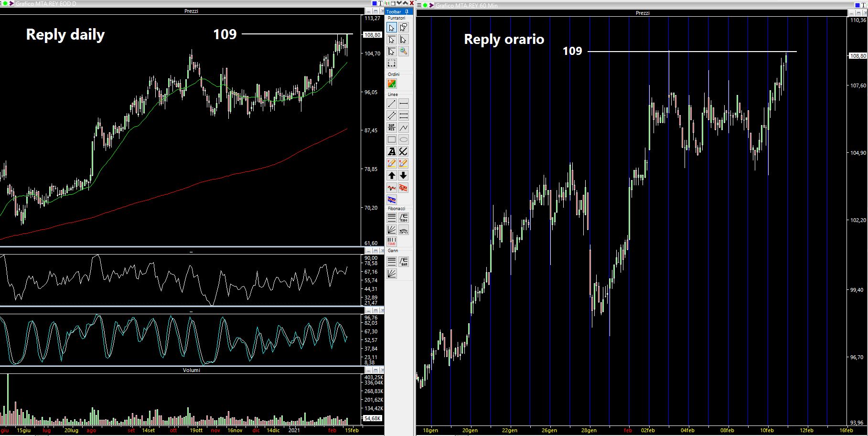The width and height of the screenshot is (868, 436).
Task: Click the down chevron in daily chart title bar
Action: click(x=399, y=3)
